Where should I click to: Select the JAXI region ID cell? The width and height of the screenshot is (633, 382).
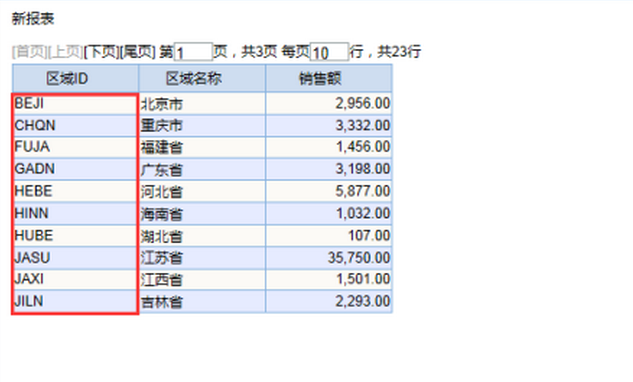(x=75, y=279)
